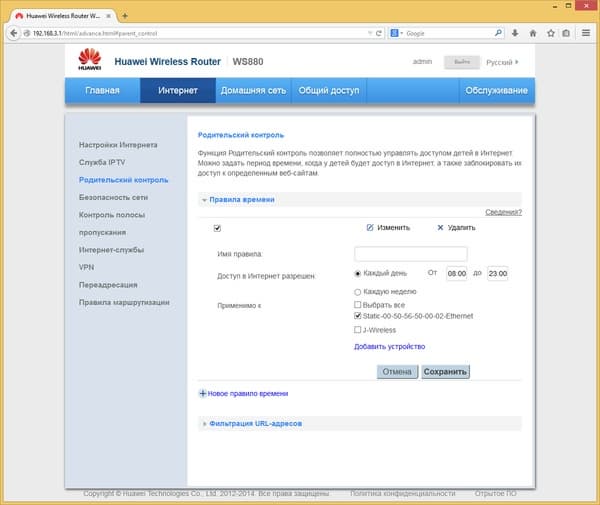Go to the browser Home icon
600x505 pixels.
[x=533, y=33]
